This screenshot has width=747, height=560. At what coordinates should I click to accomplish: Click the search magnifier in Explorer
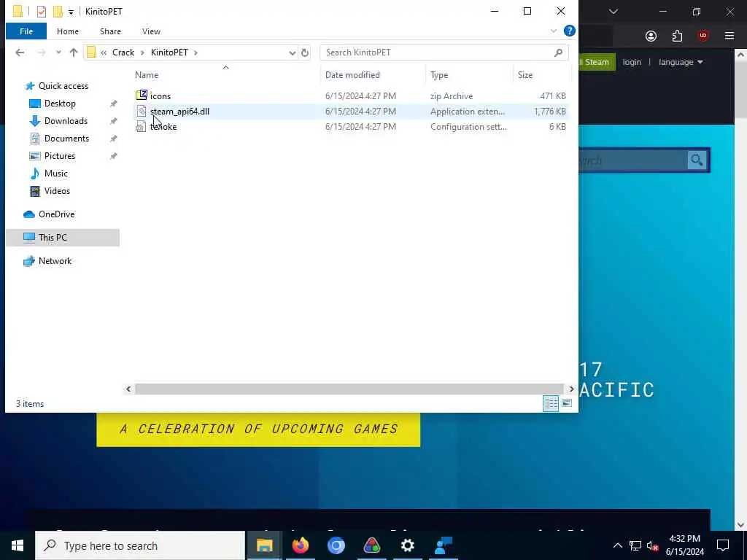pyautogui.click(x=558, y=52)
